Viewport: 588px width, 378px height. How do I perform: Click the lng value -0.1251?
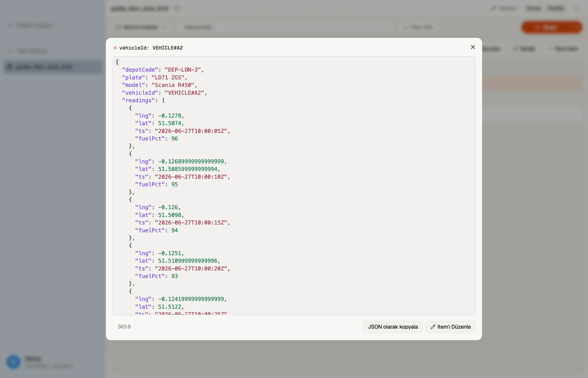[x=170, y=253]
